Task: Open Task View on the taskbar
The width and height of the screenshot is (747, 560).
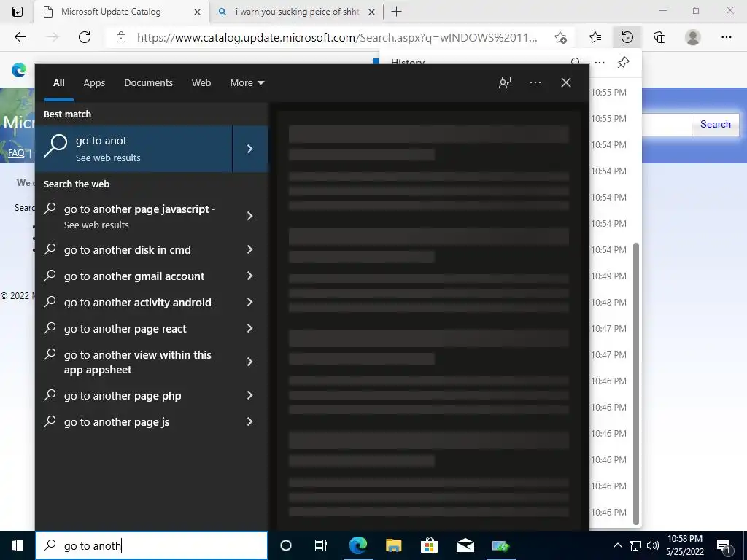Action: [321, 545]
